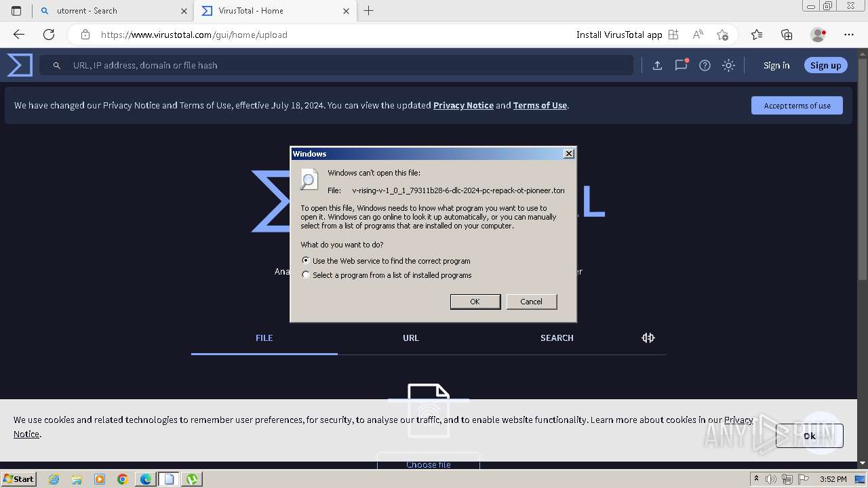Switch to the utorrent - Search tab
Image resolution: width=868 pixels, height=488 pixels.
113,11
